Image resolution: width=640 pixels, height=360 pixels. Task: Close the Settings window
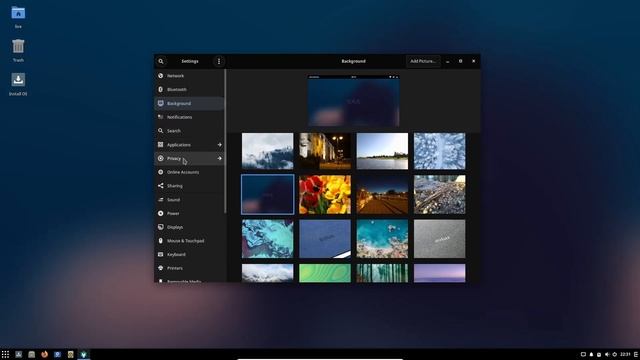coord(473,61)
